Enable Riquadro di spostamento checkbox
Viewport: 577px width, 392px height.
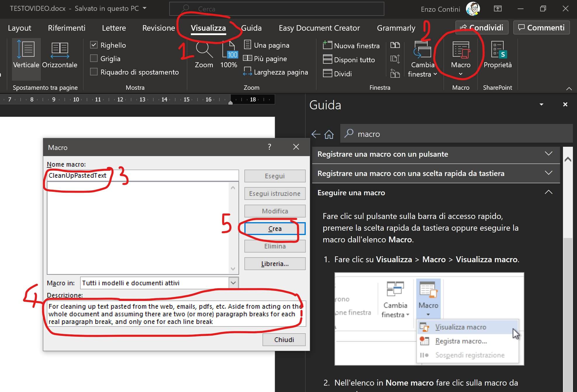click(x=94, y=72)
